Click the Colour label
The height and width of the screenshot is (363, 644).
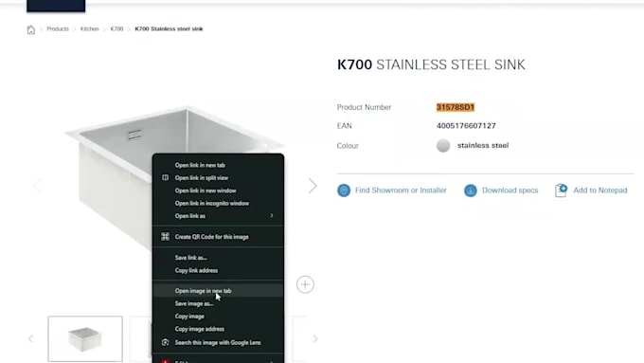(348, 146)
